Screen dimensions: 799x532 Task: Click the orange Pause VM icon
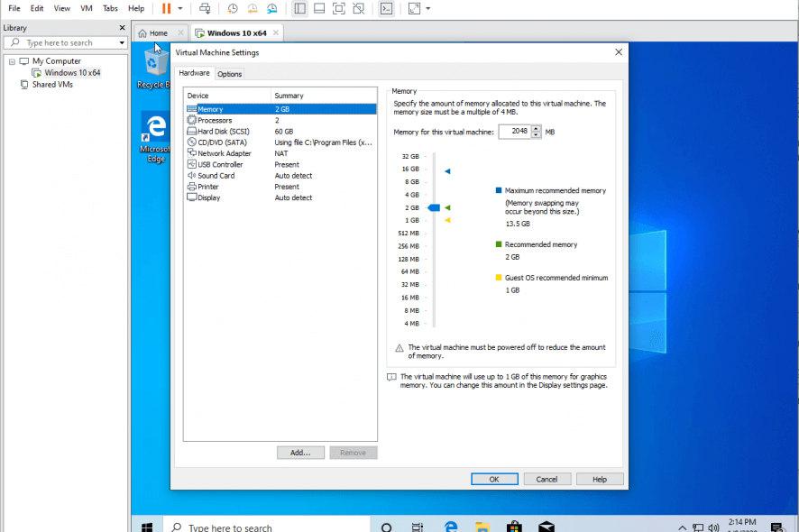[166, 8]
